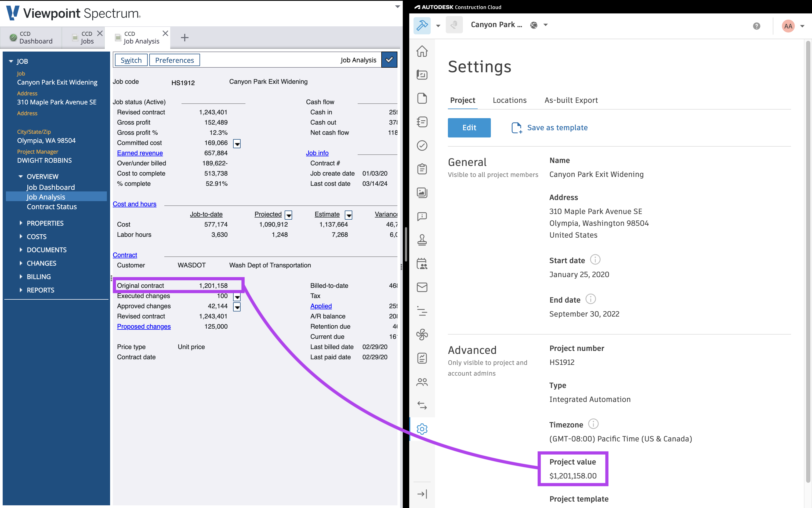The width and height of the screenshot is (812, 508).
Task: Open the Assets fan icon
Action: click(422, 335)
